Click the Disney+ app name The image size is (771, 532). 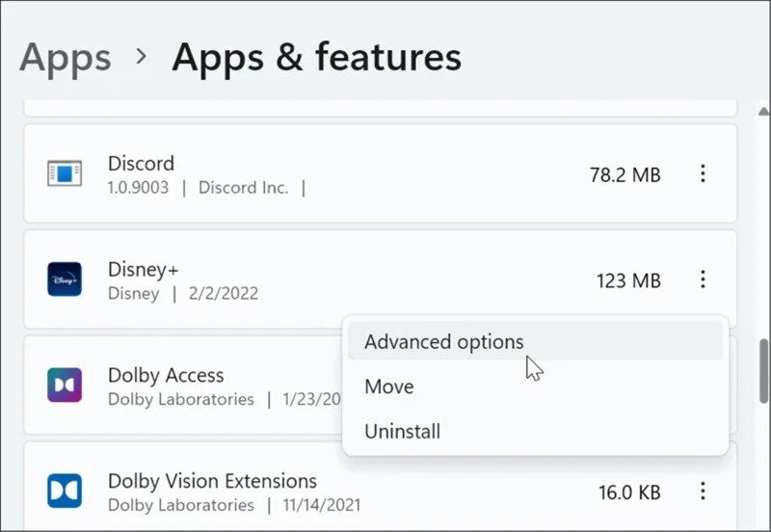point(143,270)
